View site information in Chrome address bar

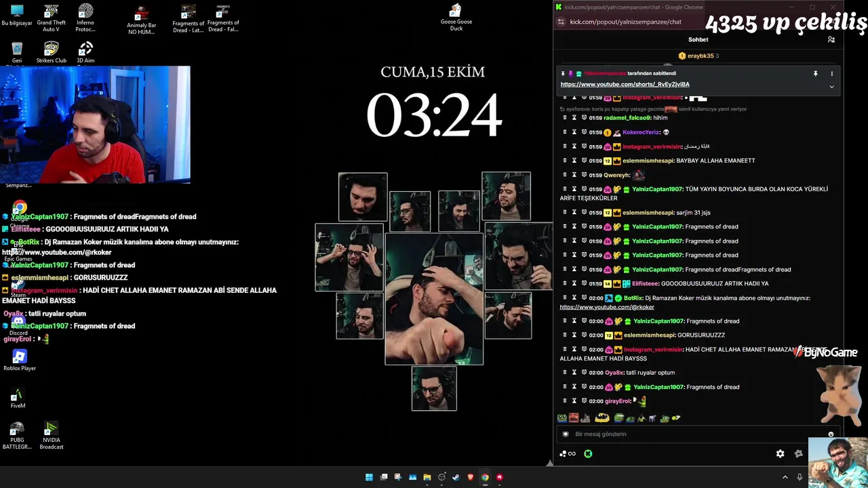(560, 22)
